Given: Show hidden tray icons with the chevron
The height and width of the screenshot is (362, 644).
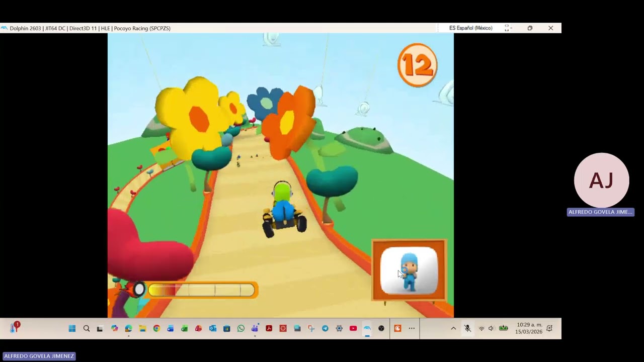Looking at the screenshot, I should [x=453, y=328].
